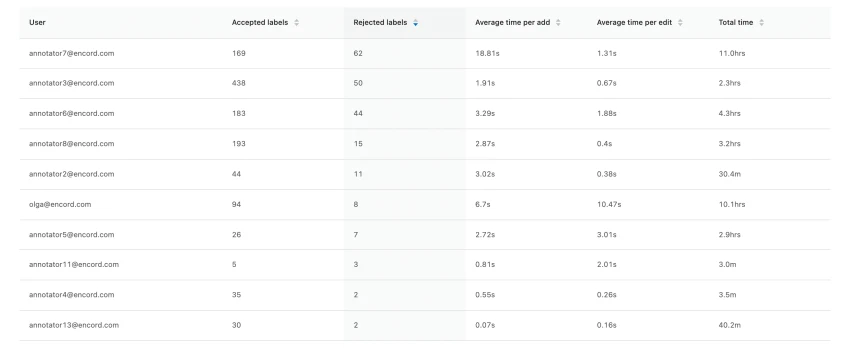Click average add time 6.7s
This screenshot has width=850, height=364.
[x=482, y=205]
